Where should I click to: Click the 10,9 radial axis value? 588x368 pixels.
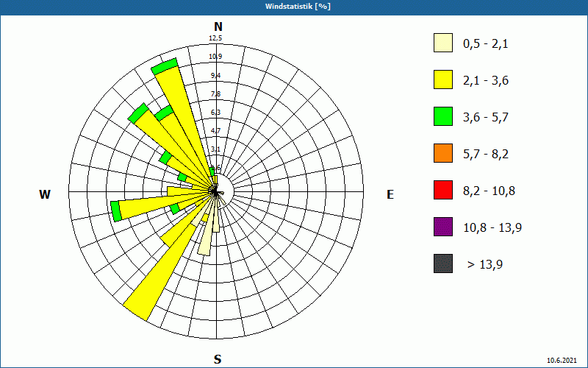[215, 57]
